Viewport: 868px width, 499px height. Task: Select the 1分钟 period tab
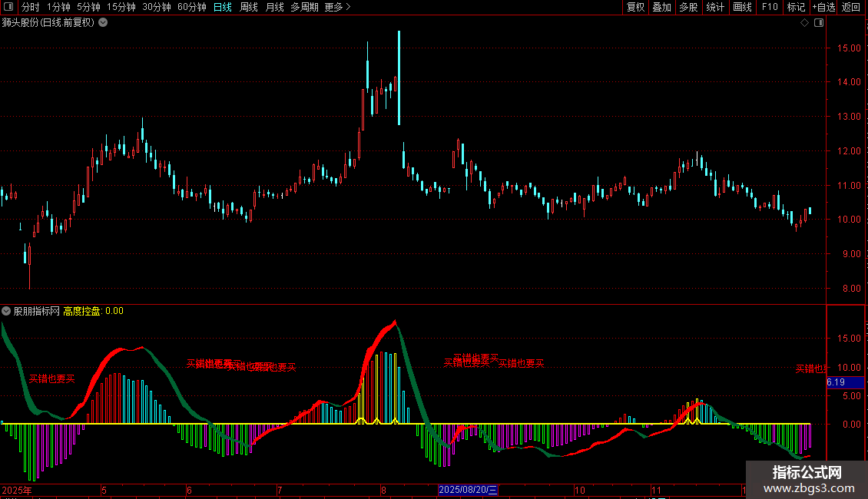[x=58, y=7]
